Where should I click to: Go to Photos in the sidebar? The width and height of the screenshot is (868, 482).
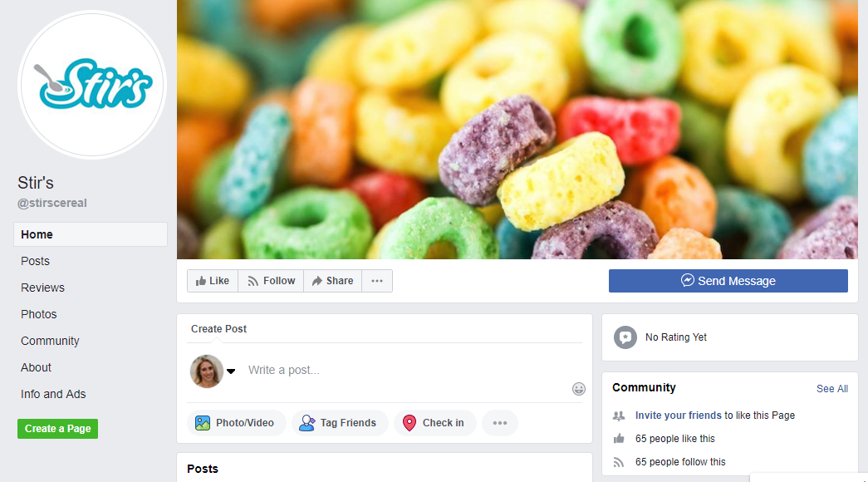coord(39,314)
